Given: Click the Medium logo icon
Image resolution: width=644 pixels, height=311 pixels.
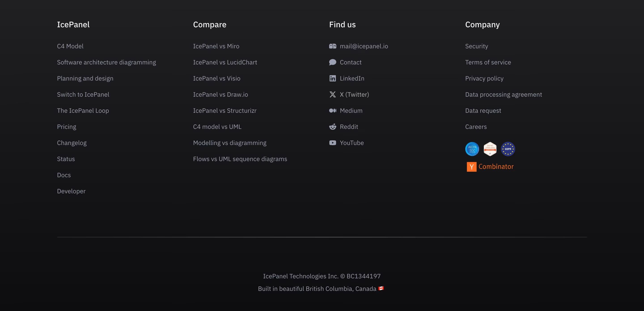Looking at the screenshot, I should coord(333,110).
